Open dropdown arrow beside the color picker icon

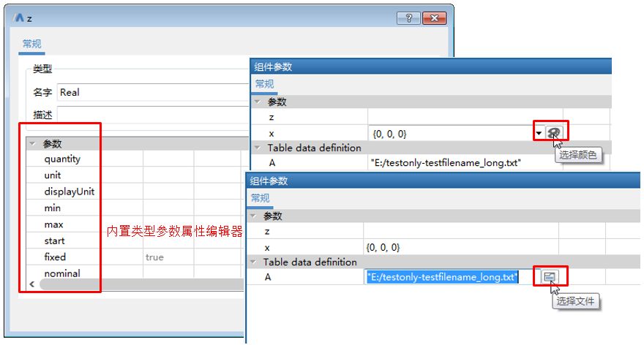539,134
